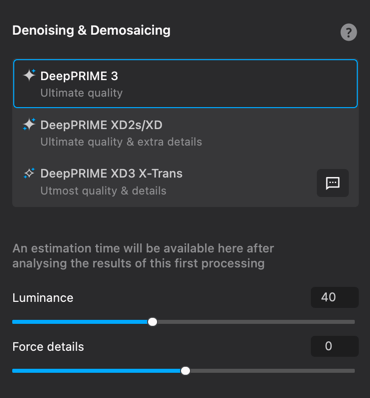Viewport: 370px width, 398px height.
Task: Click the Luminance slider handle
Action: tap(152, 322)
